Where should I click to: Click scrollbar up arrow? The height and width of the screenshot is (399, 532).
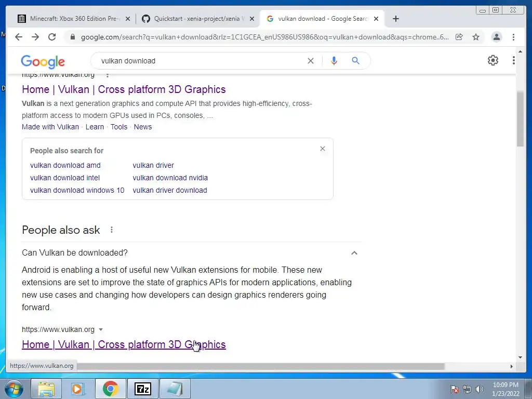tap(521, 51)
